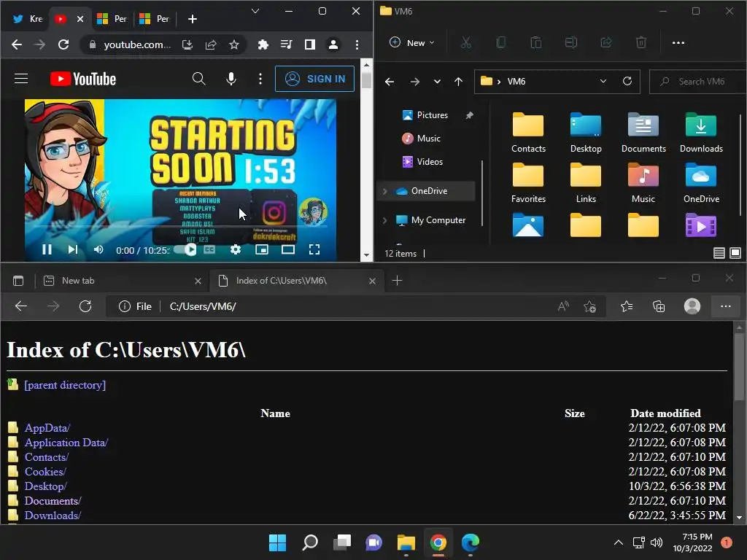Switch File Explorer to details view

(719, 253)
